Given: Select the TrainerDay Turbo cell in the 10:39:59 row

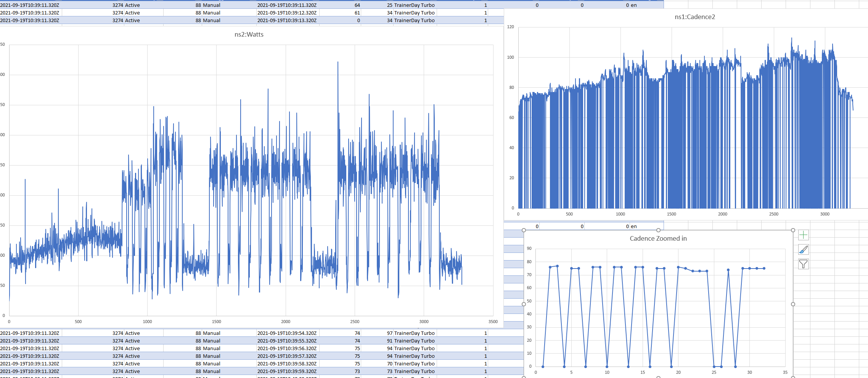Looking at the screenshot, I should point(415,371).
